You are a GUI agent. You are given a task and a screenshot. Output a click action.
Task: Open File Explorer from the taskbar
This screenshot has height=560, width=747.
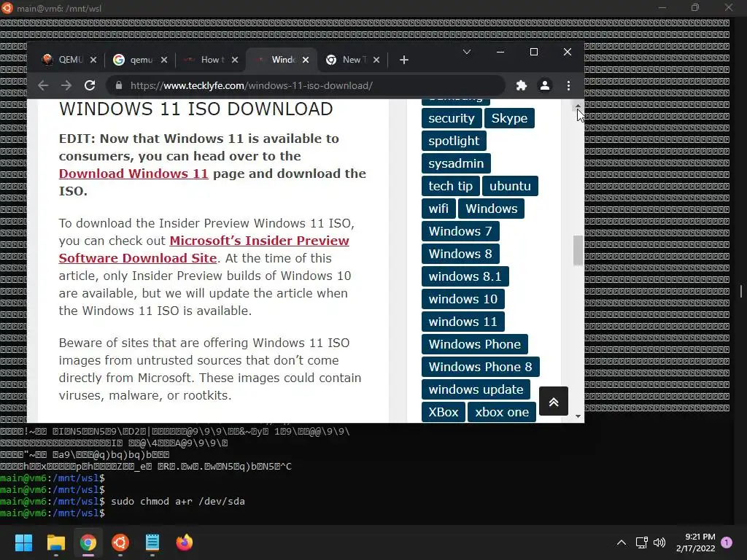pos(55,542)
